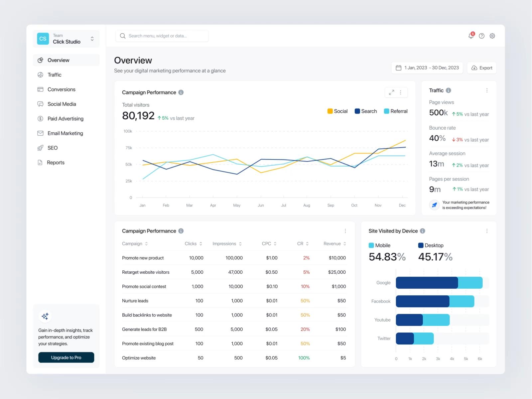Click the SEO rocket icon
Viewport: 532px width, 399px height.
[x=40, y=148]
